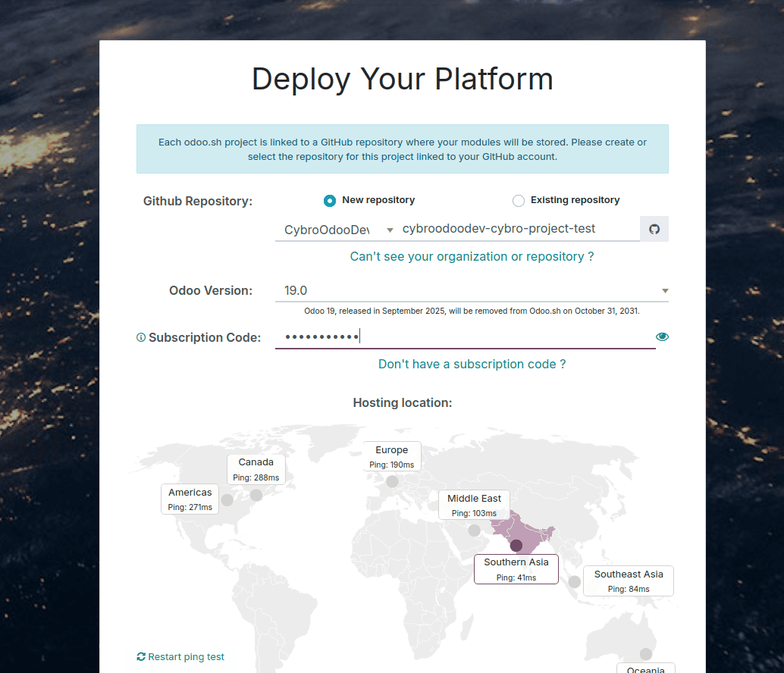The image size is (784, 673).
Task: Edit the repository name field cybroodoodev-cybro-project-test
Action: pos(519,229)
